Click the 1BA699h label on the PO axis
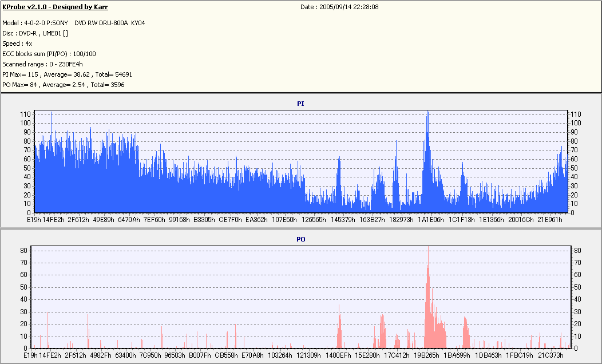The width and height of the screenshot is (602, 364). click(457, 355)
